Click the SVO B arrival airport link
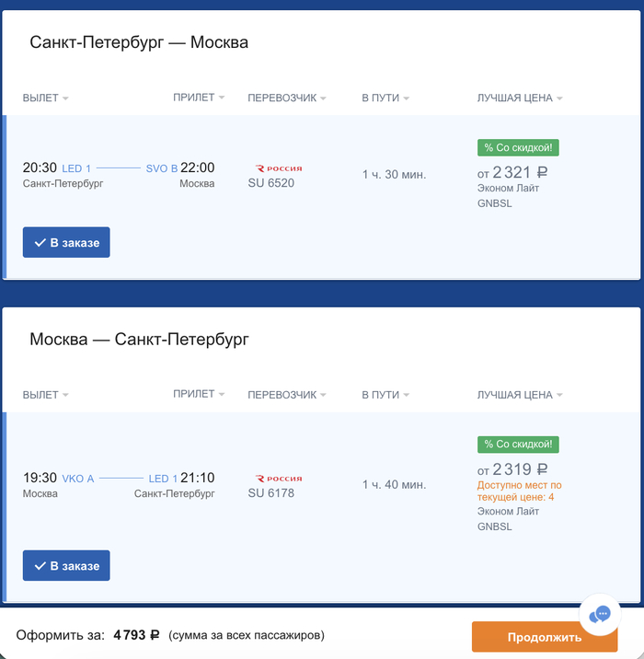The image size is (644, 659). (161, 168)
